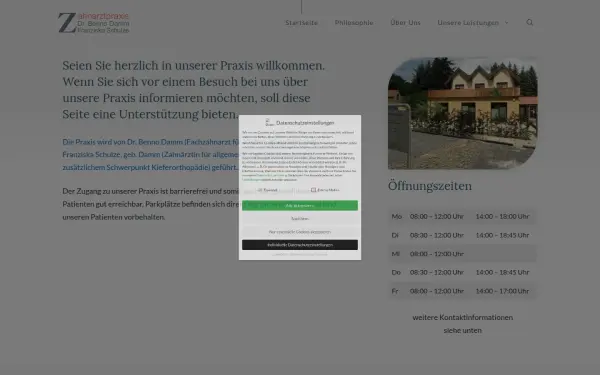Open the Philosophie page from the menu

pos(354,23)
